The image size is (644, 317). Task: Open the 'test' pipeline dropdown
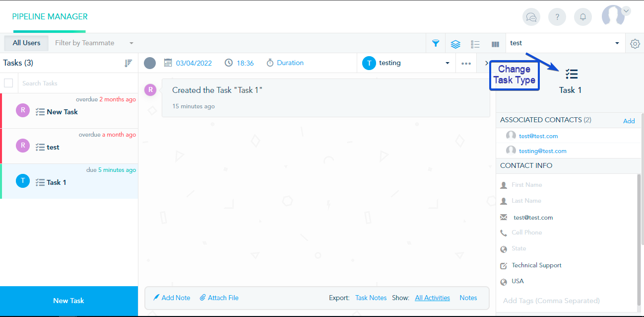tap(565, 43)
